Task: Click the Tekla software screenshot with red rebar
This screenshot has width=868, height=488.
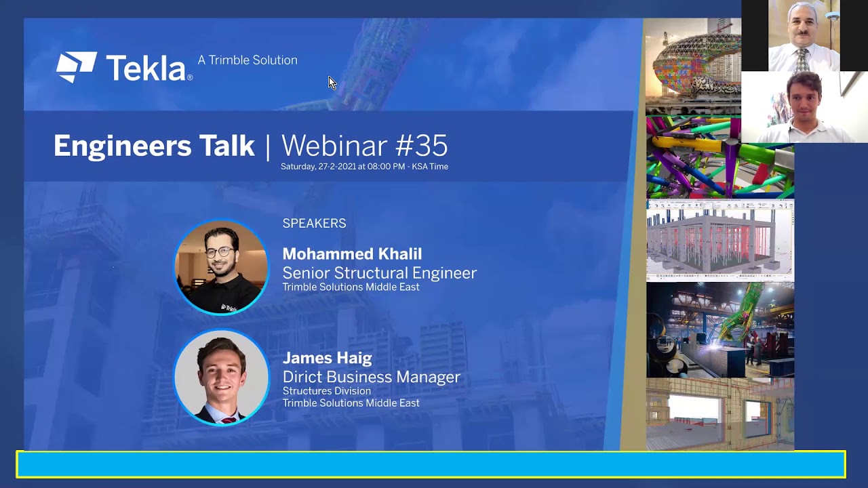Action: coord(719,240)
